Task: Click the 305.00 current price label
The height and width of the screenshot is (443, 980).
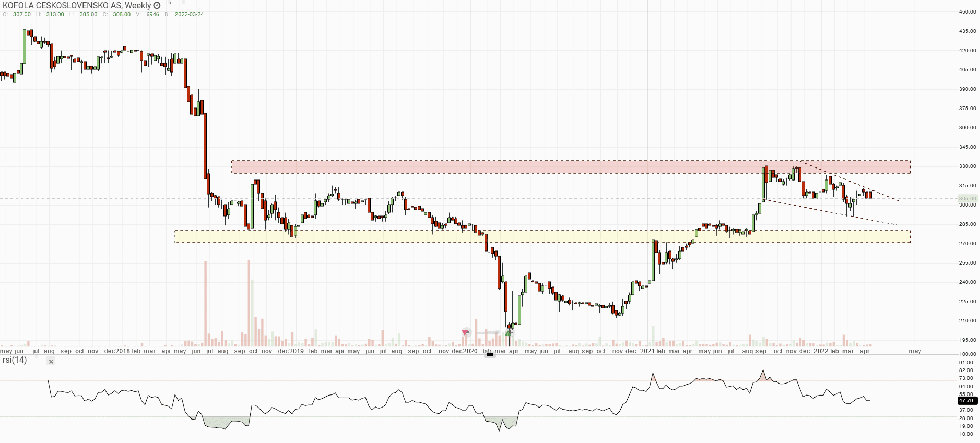Action: [967, 198]
